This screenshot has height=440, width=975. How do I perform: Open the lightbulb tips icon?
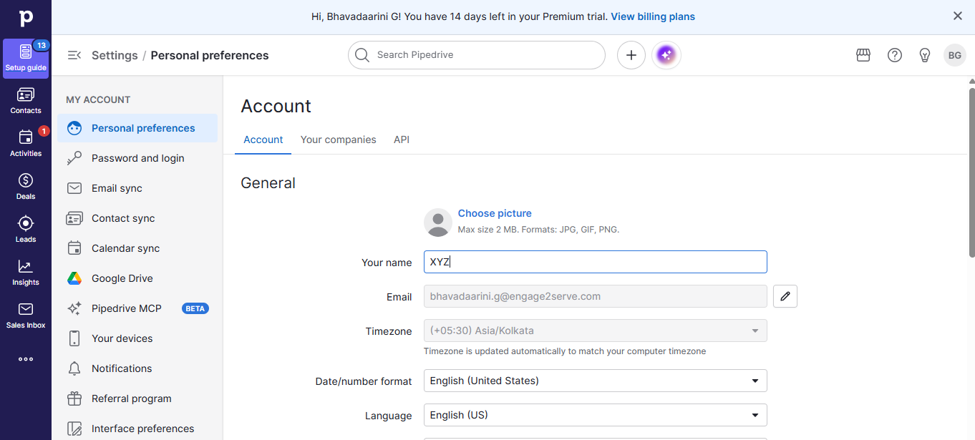click(925, 55)
